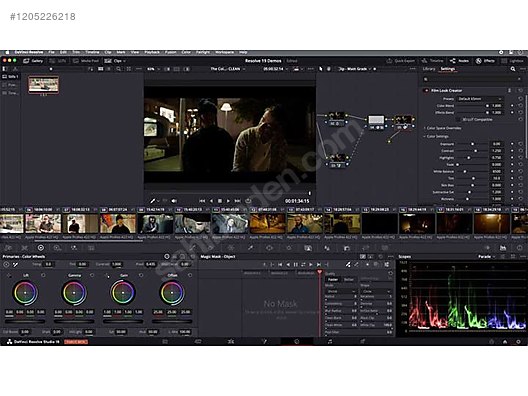Toggle gallery grid view
The height and width of the screenshot is (396, 528).
[x=101, y=69]
